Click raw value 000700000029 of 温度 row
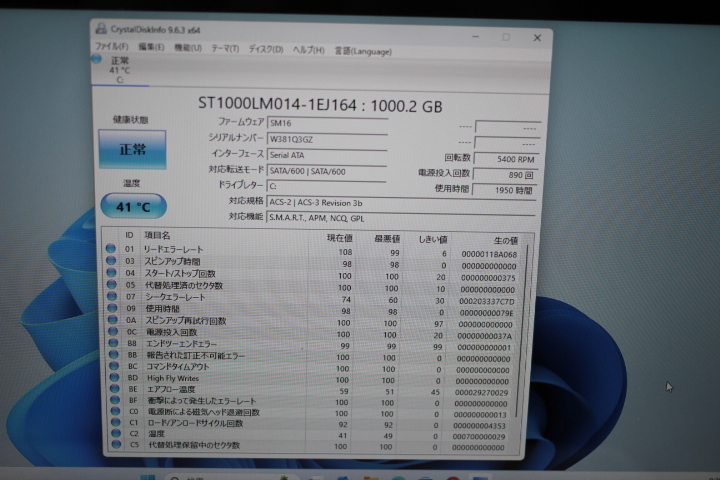The width and height of the screenshot is (720, 480). pos(478,436)
